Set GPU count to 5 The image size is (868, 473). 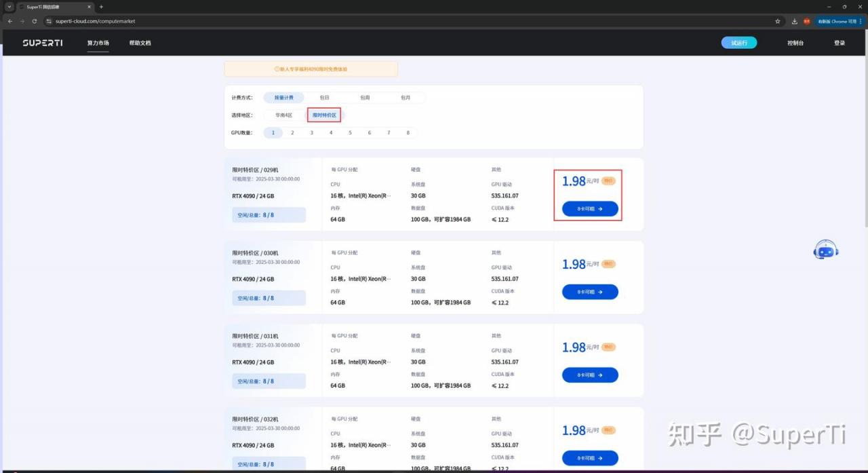point(350,133)
